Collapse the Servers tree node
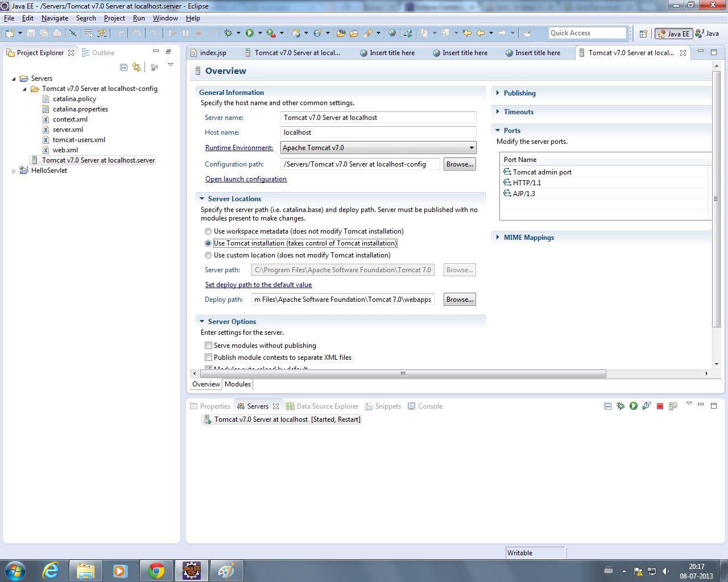 (x=14, y=78)
